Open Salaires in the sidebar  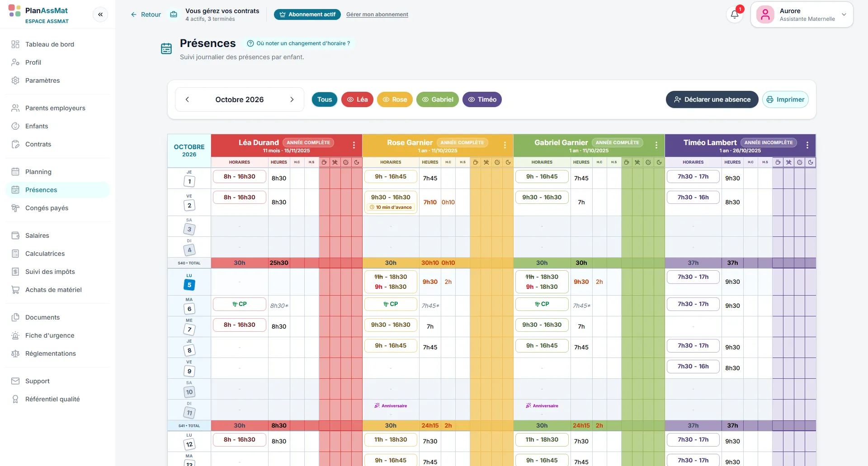pyautogui.click(x=57, y=235)
